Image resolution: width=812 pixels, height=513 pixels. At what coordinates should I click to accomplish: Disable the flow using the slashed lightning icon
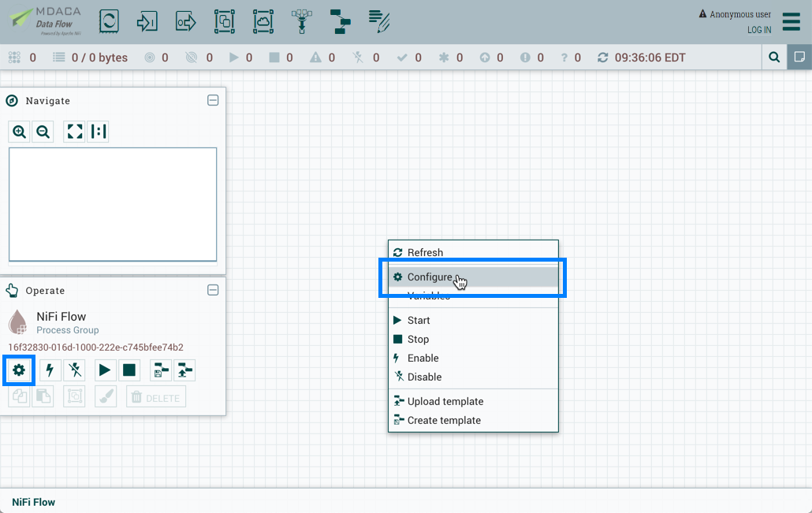74,370
